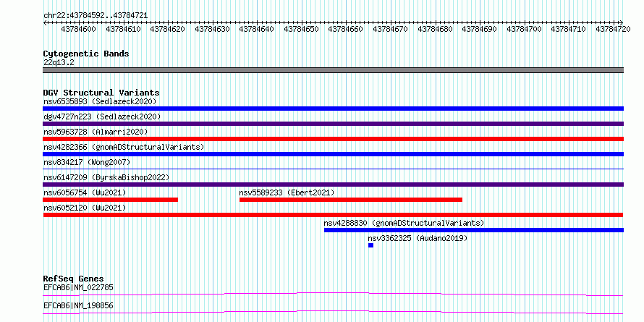
Task: Select the red nsv5963728 variant bar
Action: (333, 139)
